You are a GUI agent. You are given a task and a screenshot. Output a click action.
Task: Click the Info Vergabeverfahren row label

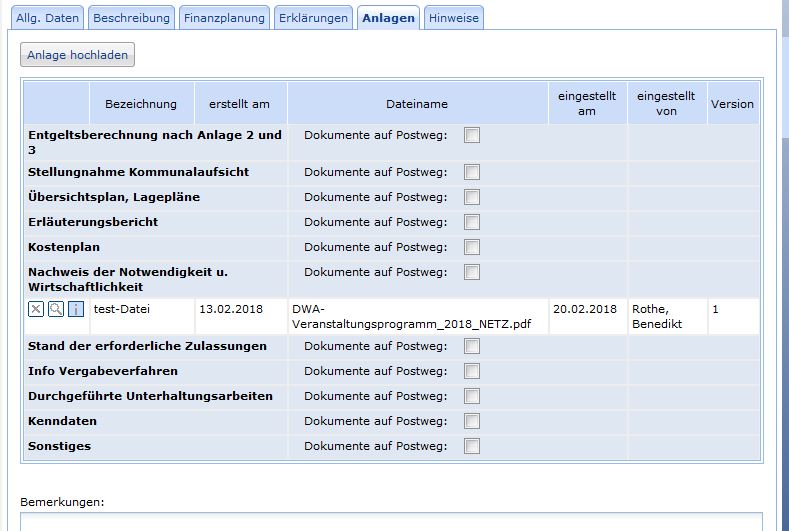[103, 371]
